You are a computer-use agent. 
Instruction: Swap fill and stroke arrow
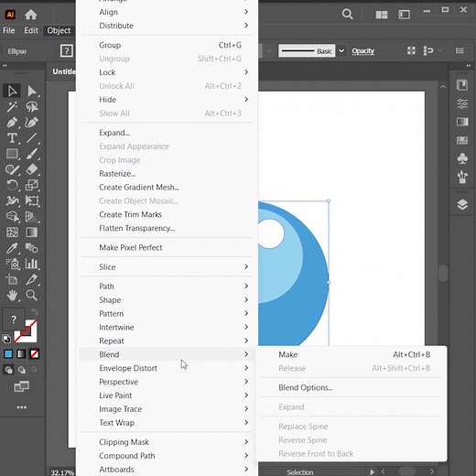coord(35,312)
